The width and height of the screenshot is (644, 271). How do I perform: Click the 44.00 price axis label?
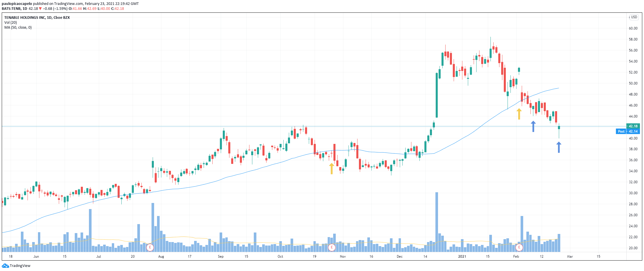633,116
